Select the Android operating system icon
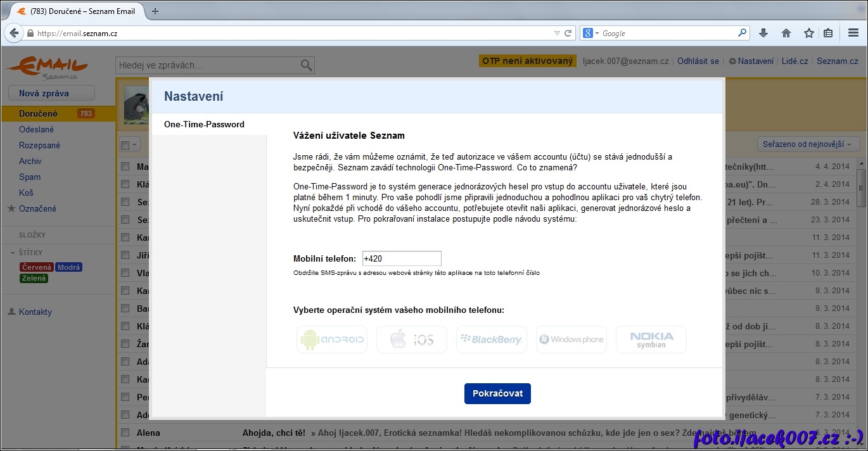 [332, 340]
